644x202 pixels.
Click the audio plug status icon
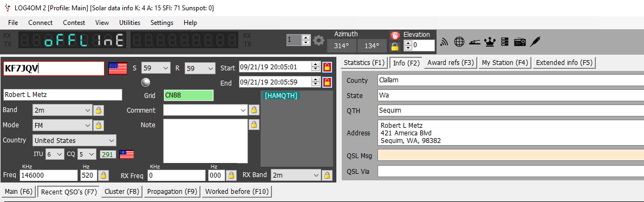535,42
